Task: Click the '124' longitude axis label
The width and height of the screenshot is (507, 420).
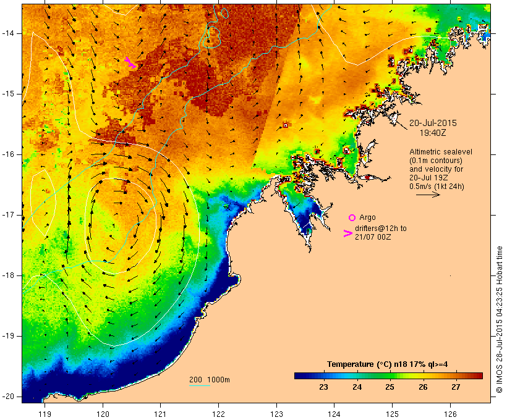Action: 334,414
